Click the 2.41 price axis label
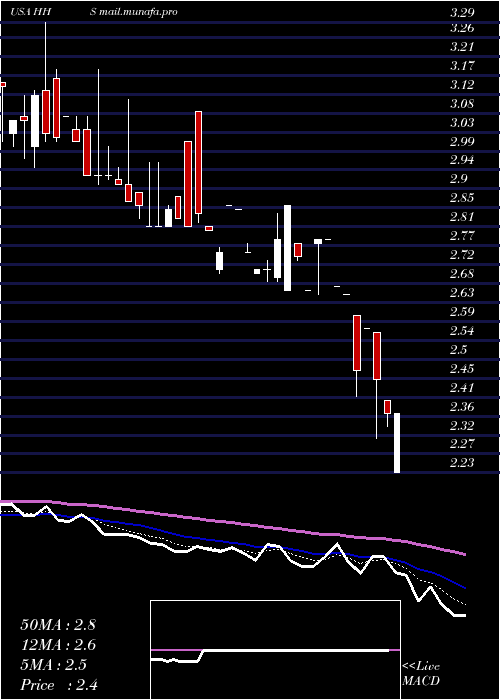 pyautogui.click(x=462, y=388)
